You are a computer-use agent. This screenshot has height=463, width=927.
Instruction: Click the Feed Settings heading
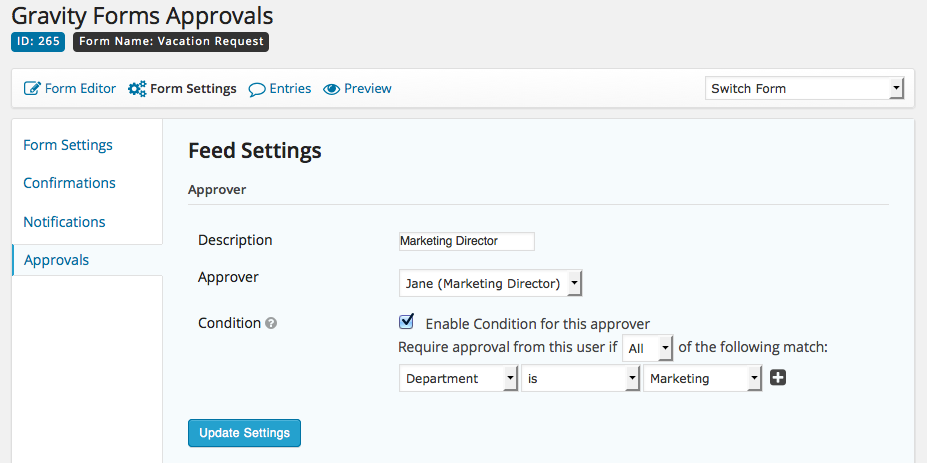(255, 151)
